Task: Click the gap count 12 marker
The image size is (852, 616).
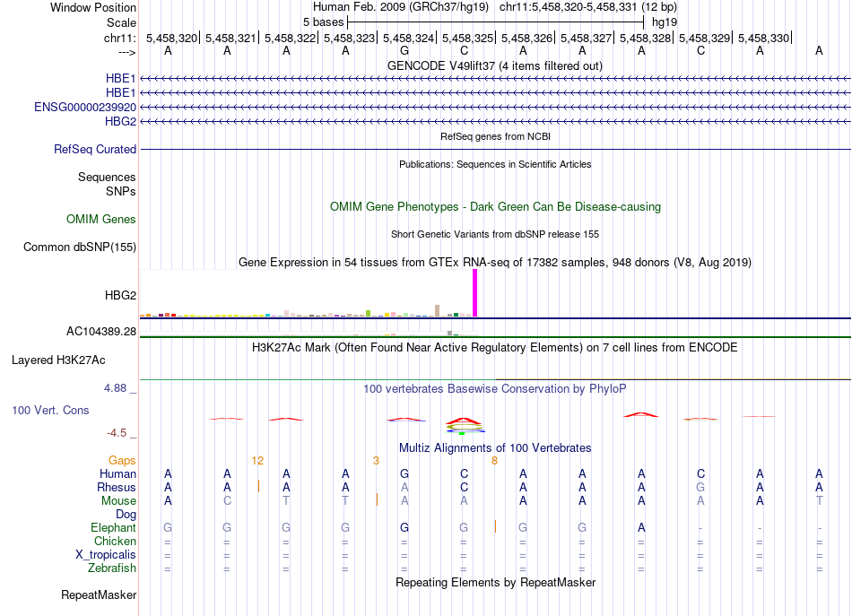Action: coord(257,461)
